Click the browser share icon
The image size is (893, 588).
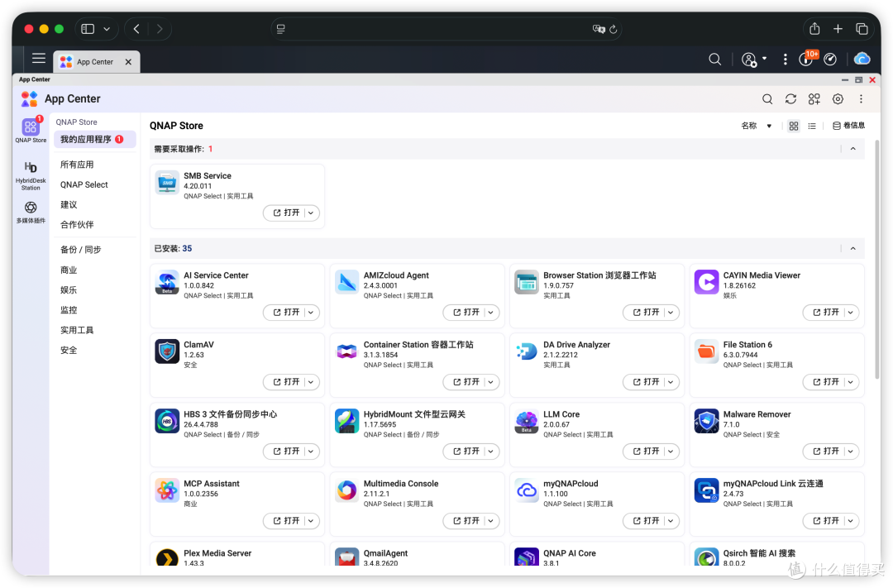814,29
